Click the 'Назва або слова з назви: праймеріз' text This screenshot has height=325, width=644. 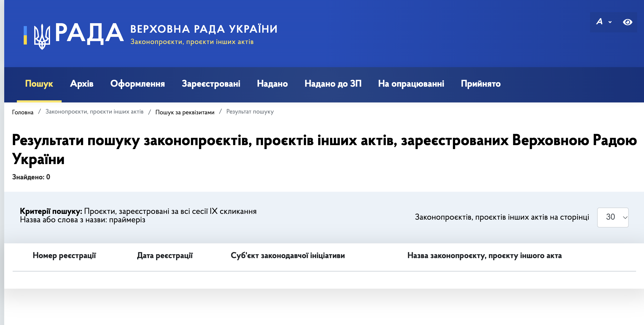(83, 220)
